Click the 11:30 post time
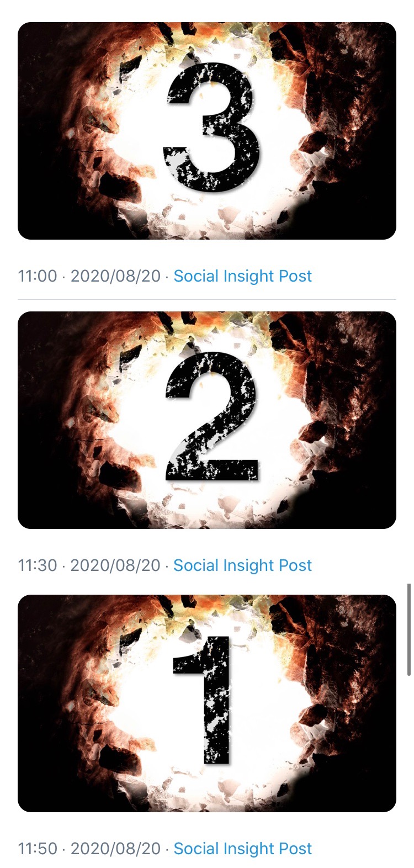 38,565
